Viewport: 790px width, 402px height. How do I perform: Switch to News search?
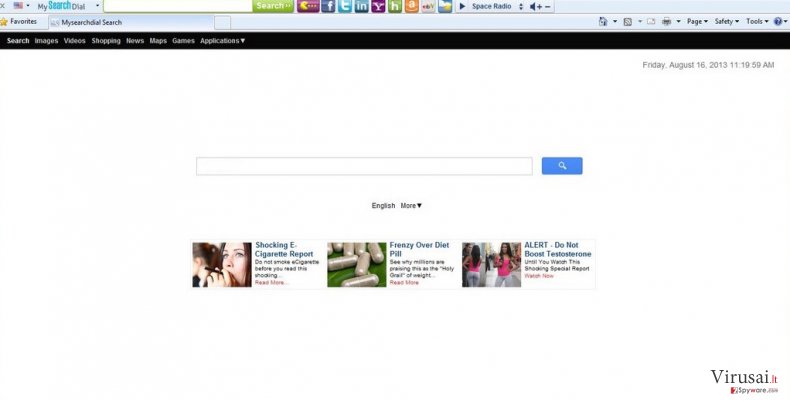click(x=135, y=41)
